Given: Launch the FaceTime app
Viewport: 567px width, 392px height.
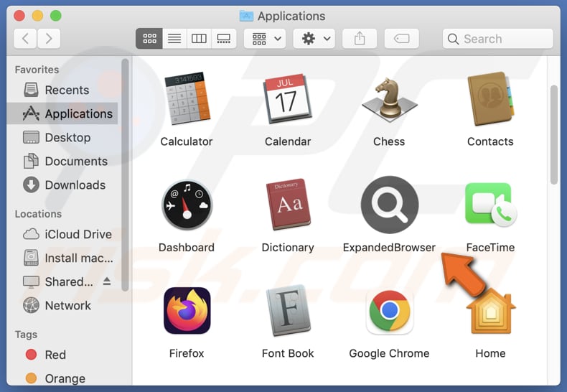Looking at the screenshot, I should click(490, 205).
